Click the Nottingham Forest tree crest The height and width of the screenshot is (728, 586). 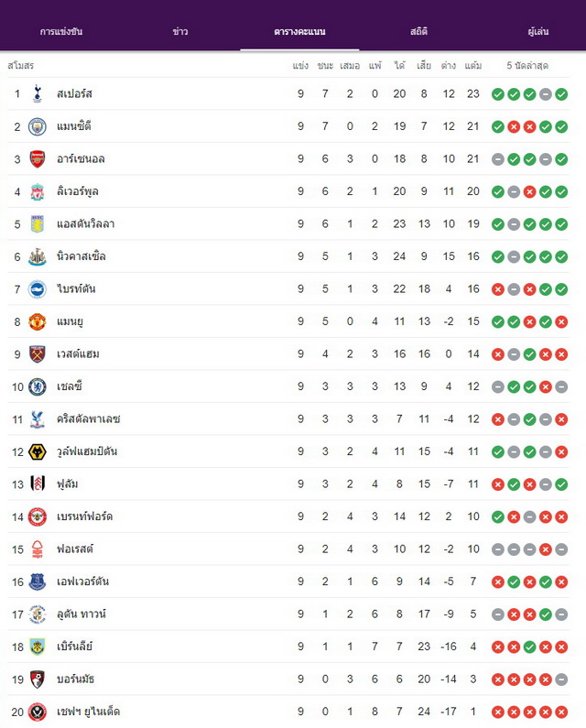click(38, 549)
